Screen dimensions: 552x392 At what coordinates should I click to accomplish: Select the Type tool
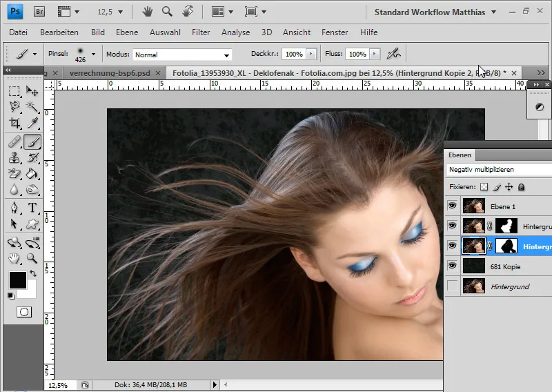(32, 208)
